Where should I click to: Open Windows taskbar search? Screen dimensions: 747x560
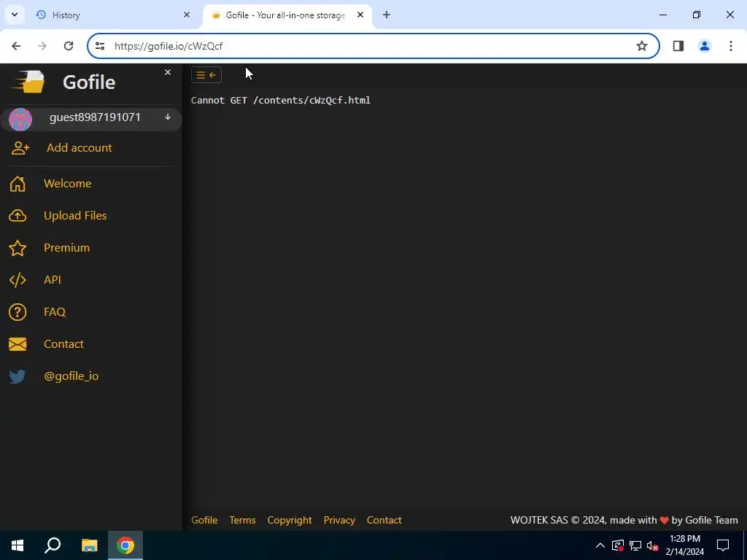click(53, 545)
